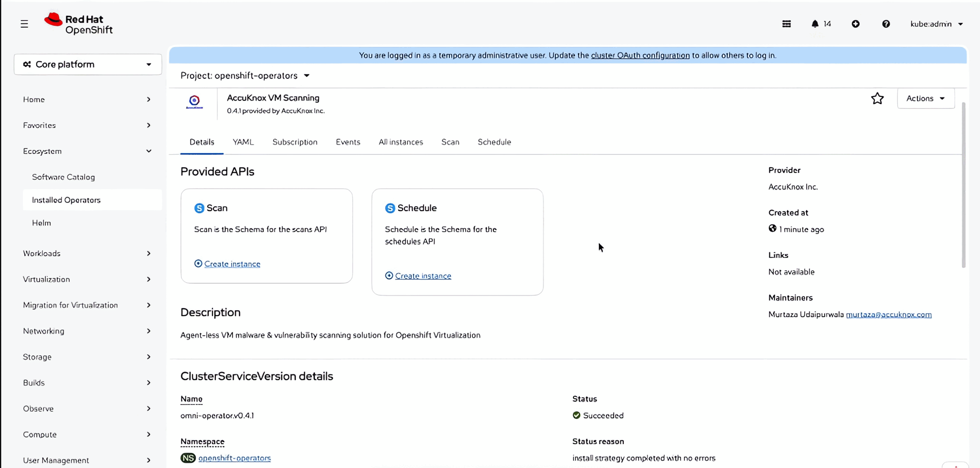Viewport: 980px width, 468px height.
Task: Click the green Succeeded status icon
Action: tap(576, 415)
